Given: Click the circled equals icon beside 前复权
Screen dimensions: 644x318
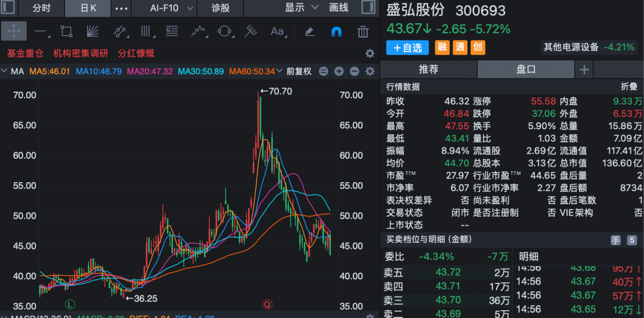Looking at the screenshot, I should (x=324, y=71).
